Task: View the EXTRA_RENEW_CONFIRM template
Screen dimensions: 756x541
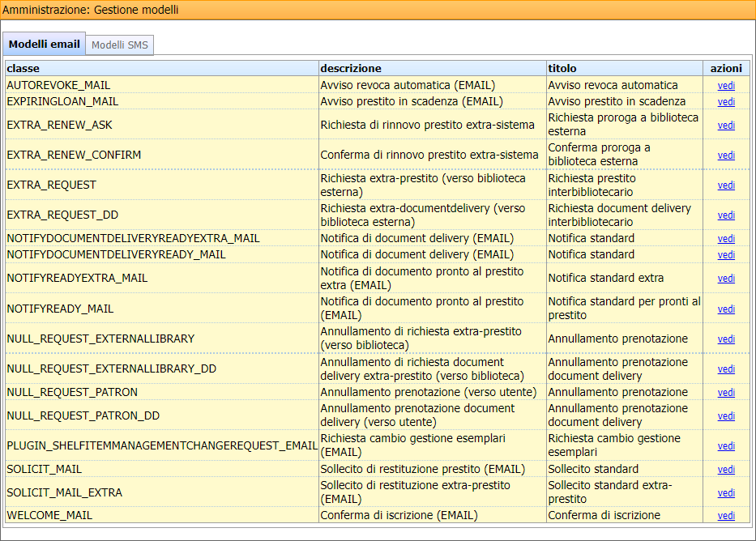Action: [725, 155]
